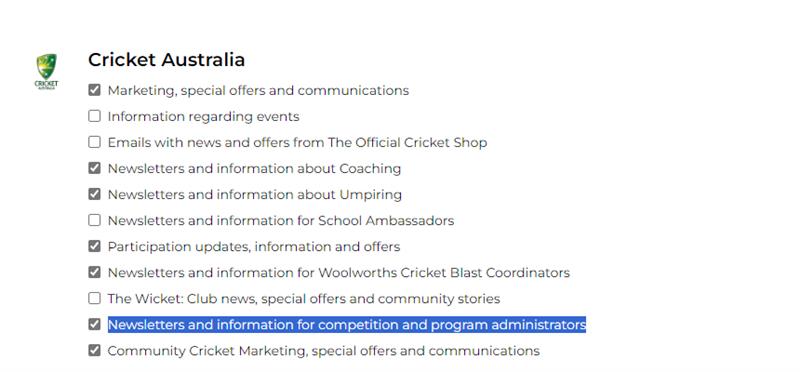The width and height of the screenshot is (800, 372).
Task: Click 'Newsletters and information about Coaching' label text
Action: pyautogui.click(x=254, y=169)
